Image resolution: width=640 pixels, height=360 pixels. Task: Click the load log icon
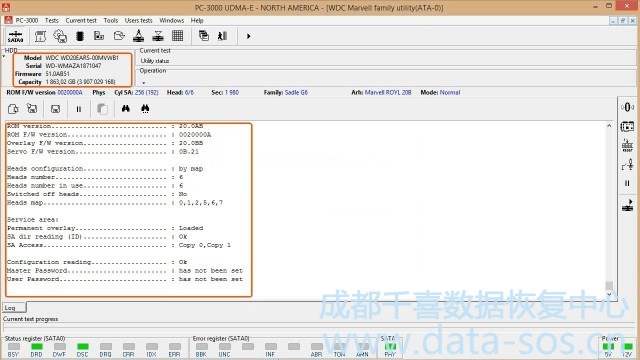32,109
